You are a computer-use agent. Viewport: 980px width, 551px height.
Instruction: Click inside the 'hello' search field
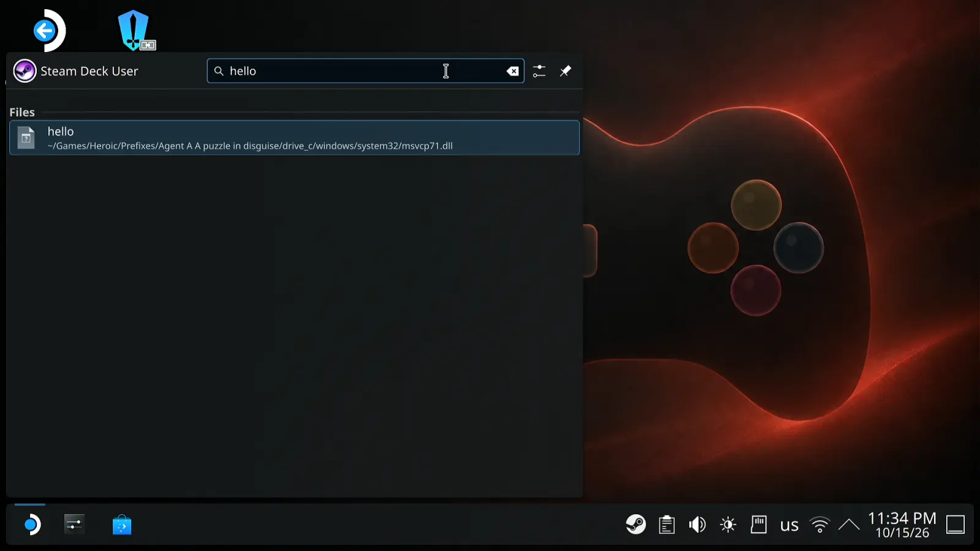click(x=366, y=71)
